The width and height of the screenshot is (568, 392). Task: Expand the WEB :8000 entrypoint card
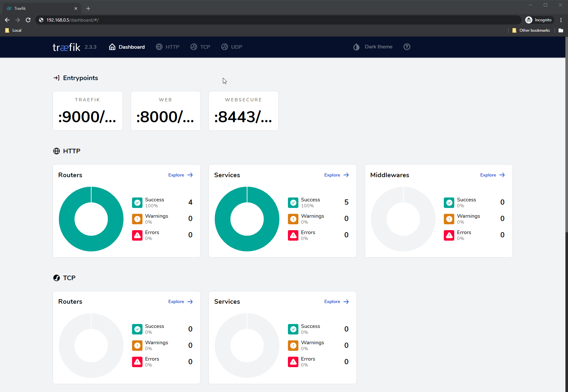click(x=165, y=111)
